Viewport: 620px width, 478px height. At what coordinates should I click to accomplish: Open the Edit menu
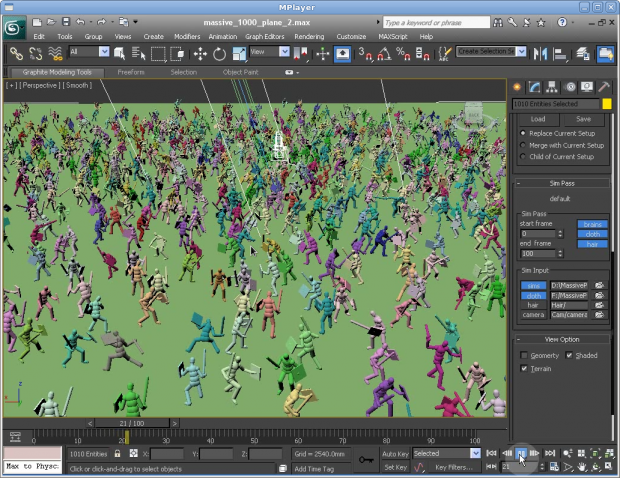point(39,36)
